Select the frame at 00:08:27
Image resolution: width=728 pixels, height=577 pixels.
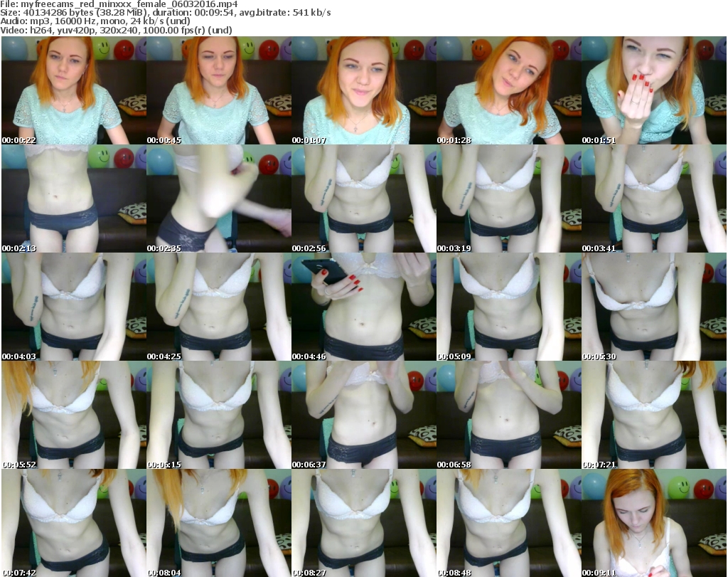click(x=363, y=523)
